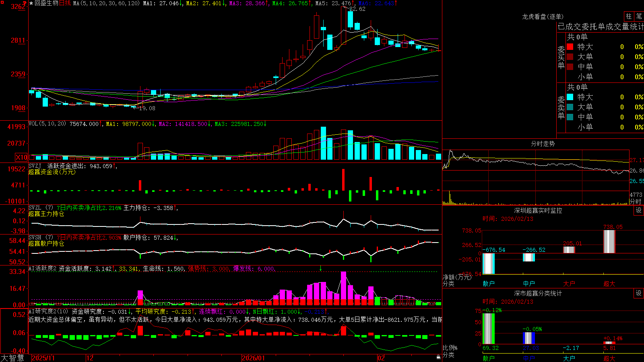Select the 龙虎看盘(逐单) panel title

pyautogui.click(x=543, y=16)
